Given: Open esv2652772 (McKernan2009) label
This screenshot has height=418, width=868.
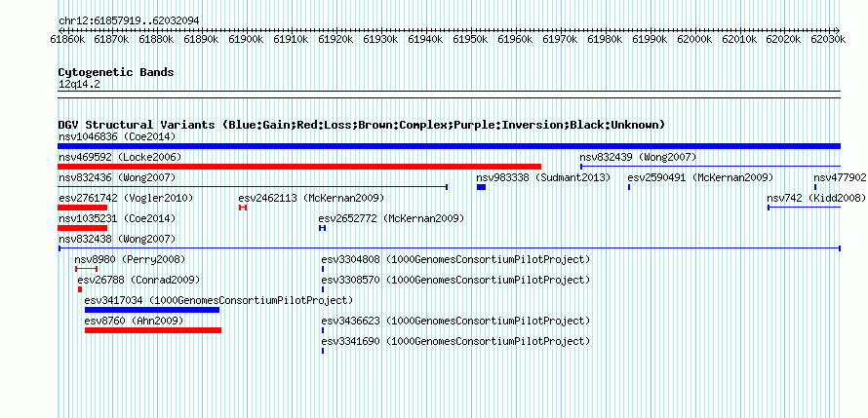Looking at the screenshot, I should tap(391, 218).
